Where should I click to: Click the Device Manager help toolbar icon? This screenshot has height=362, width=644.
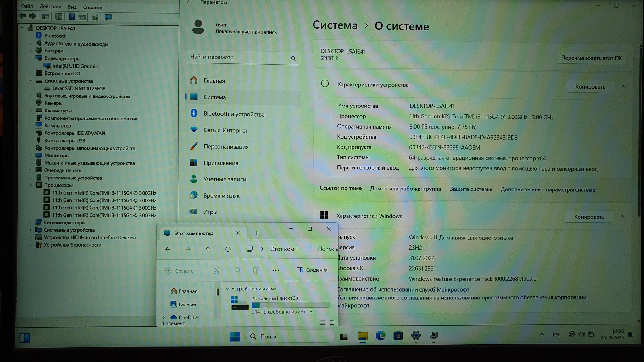72,17
